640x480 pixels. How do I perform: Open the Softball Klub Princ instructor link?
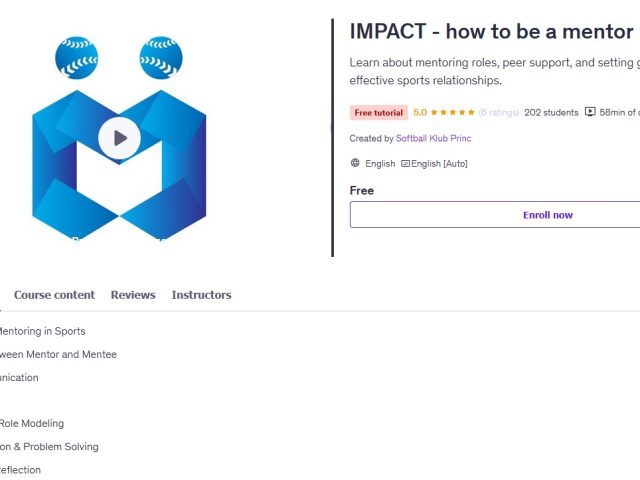coord(433,139)
